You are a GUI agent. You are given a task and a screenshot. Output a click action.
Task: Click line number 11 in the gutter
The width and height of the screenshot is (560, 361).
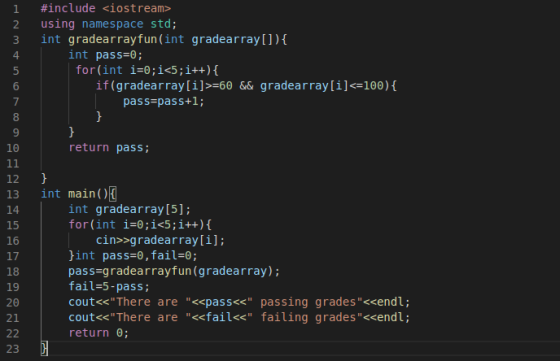click(13, 164)
